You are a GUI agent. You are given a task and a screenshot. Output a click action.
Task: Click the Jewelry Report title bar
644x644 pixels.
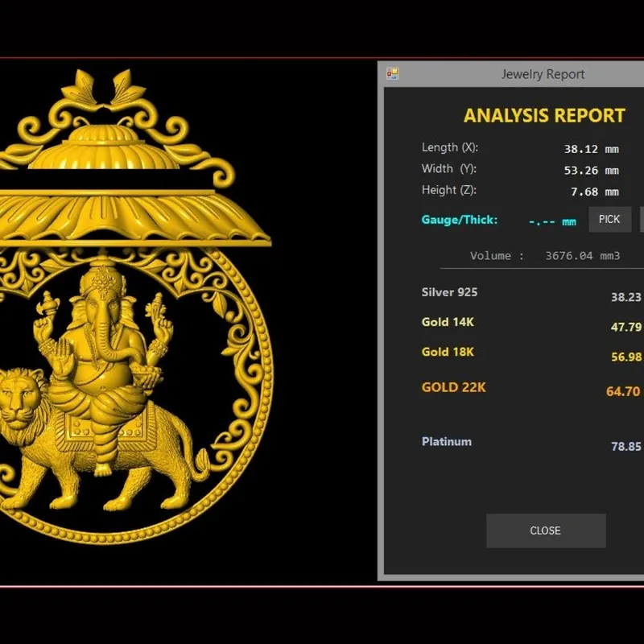pyautogui.click(x=511, y=74)
